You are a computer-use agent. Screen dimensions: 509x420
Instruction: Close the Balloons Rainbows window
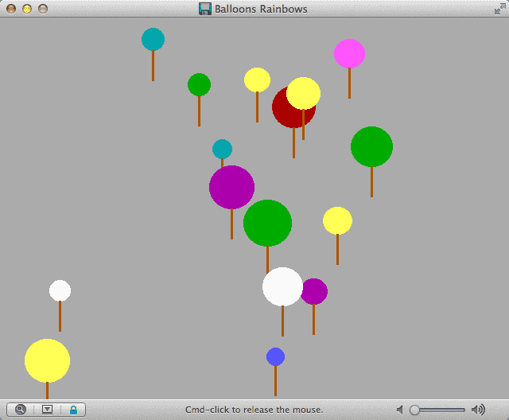coord(11,9)
